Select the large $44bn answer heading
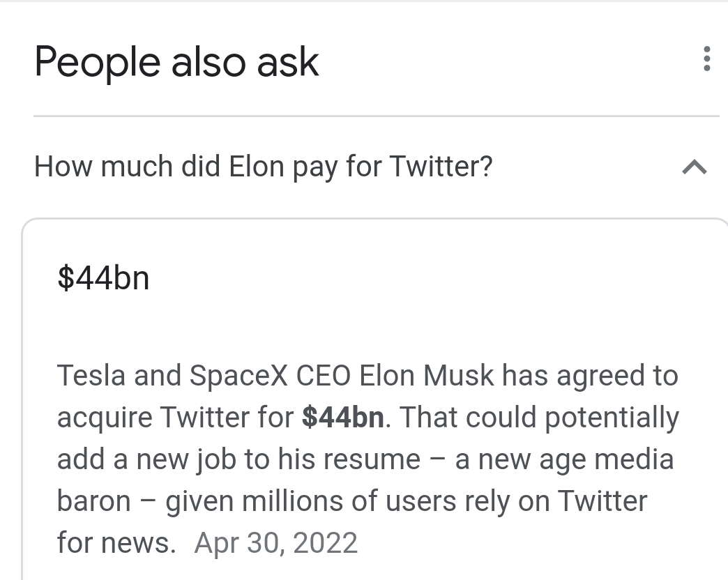Image resolution: width=728 pixels, height=580 pixels. coord(103,278)
